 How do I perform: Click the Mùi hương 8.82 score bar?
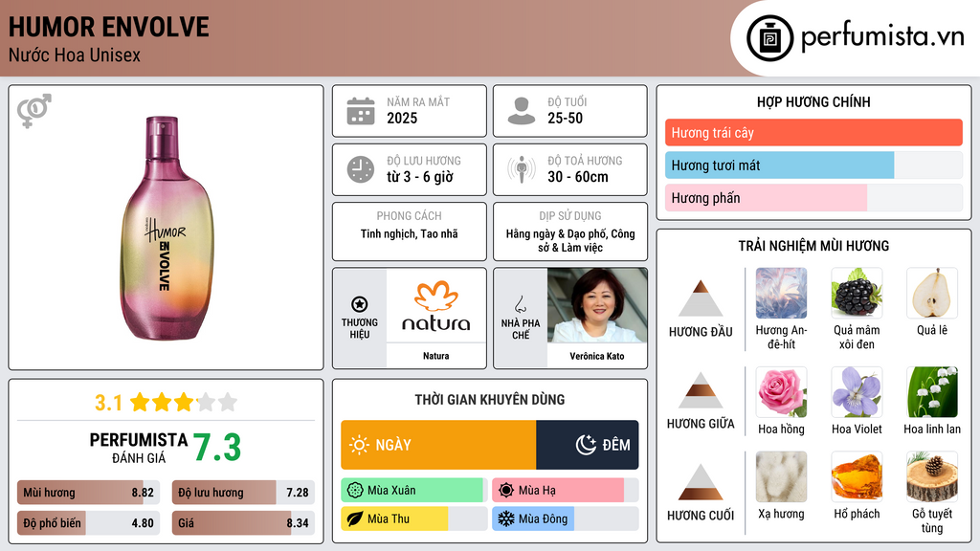click(x=88, y=493)
